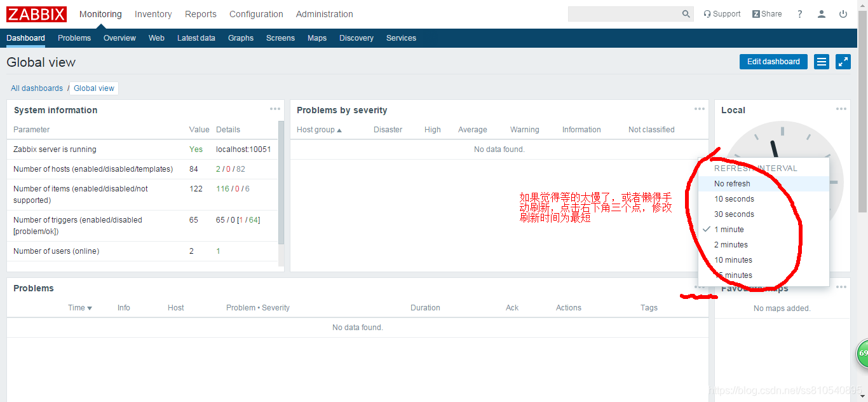Image resolution: width=868 pixels, height=402 pixels.
Task: Go to the Latest data tab
Action: point(196,38)
